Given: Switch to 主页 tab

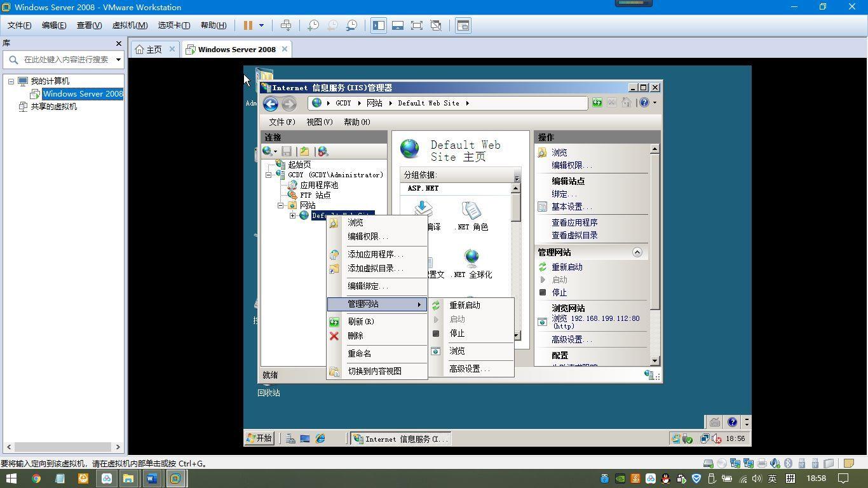Looking at the screenshot, I should [154, 49].
